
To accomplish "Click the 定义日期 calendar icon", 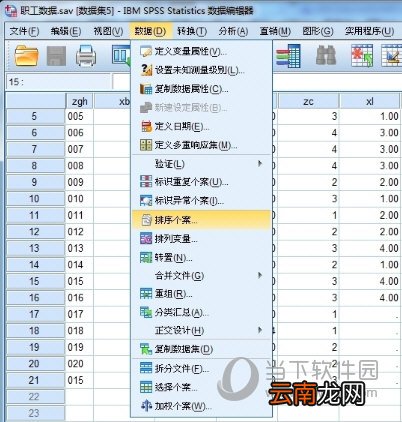I will pyautogui.click(x=146, y=126).
